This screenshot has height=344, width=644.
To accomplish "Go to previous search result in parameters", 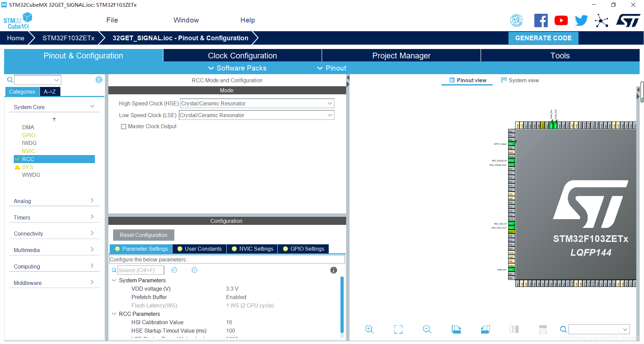I will [x=174, y=270].
